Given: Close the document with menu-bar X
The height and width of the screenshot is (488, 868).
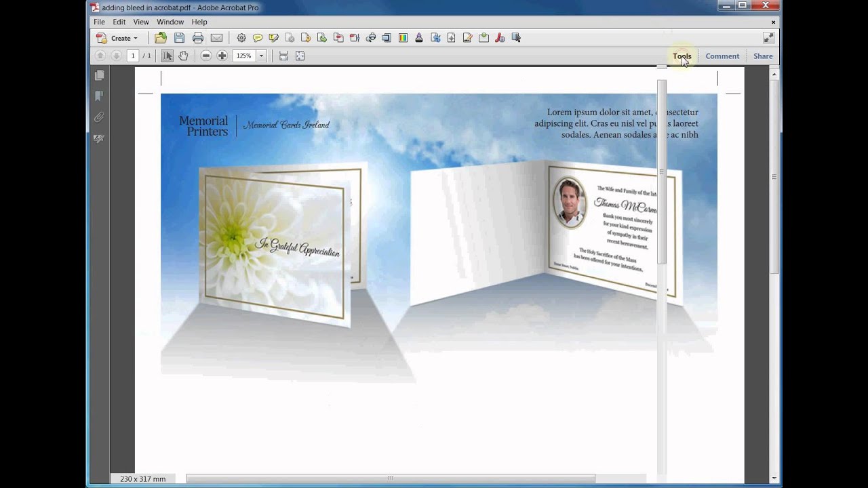Looking at the screenshot, I should click(x=773, y=22).
